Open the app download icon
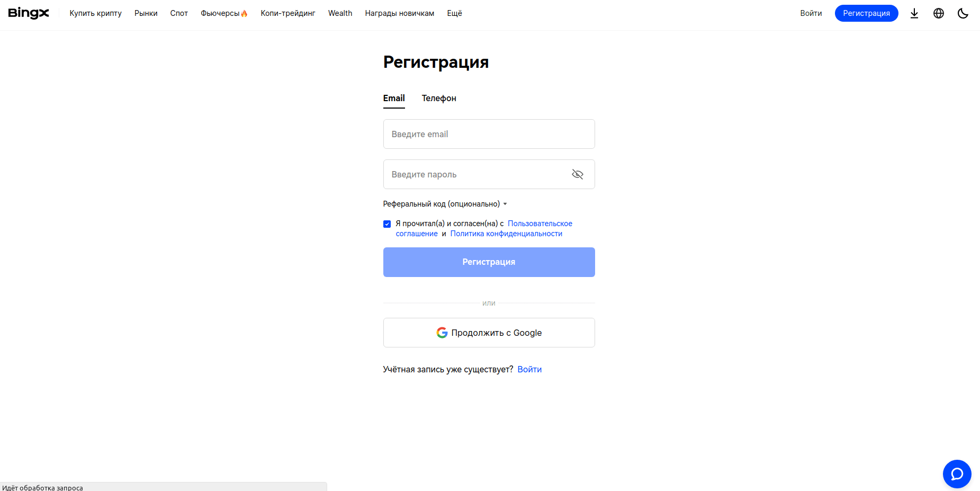The width and height of the screenshot is (980, 491). (x=914, y=13)
